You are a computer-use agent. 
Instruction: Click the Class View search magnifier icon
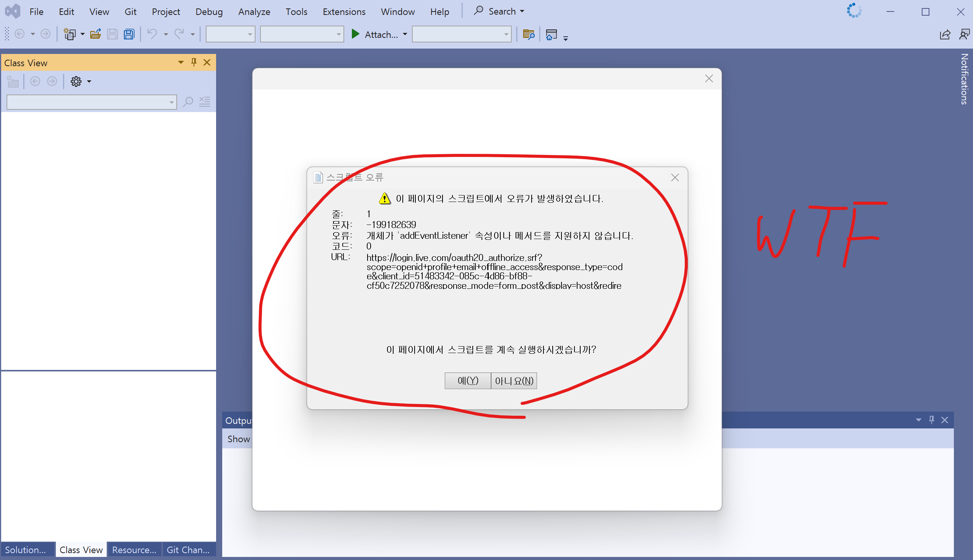coord(188,102)
